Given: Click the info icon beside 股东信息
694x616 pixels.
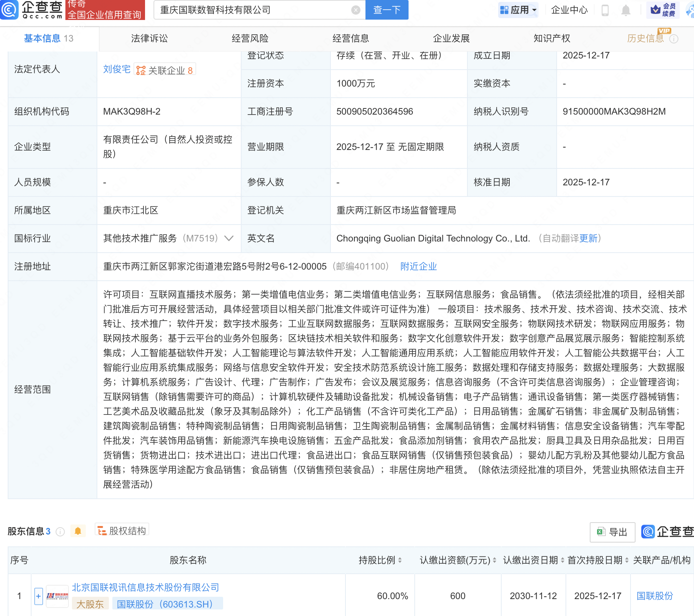Looking at the screenshot, I should tap(60, 531).
